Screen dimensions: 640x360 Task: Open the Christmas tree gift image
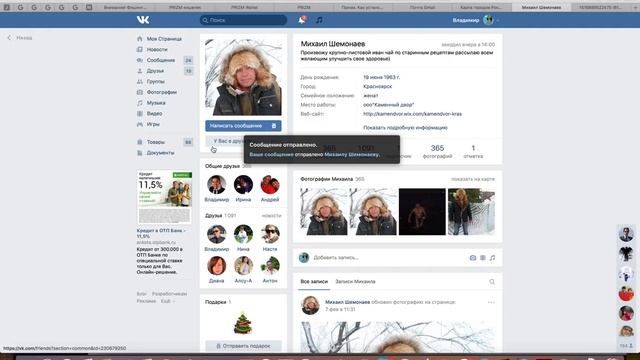click(x=243, y=323)
